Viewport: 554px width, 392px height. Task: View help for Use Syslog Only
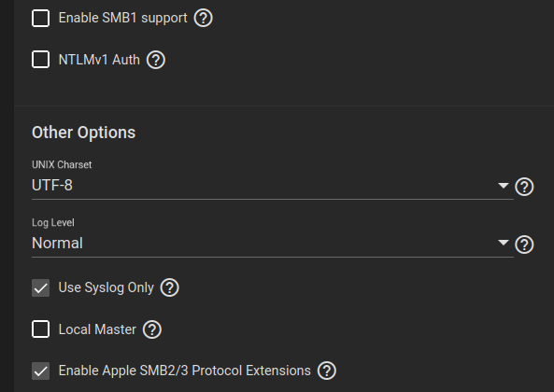170,287
